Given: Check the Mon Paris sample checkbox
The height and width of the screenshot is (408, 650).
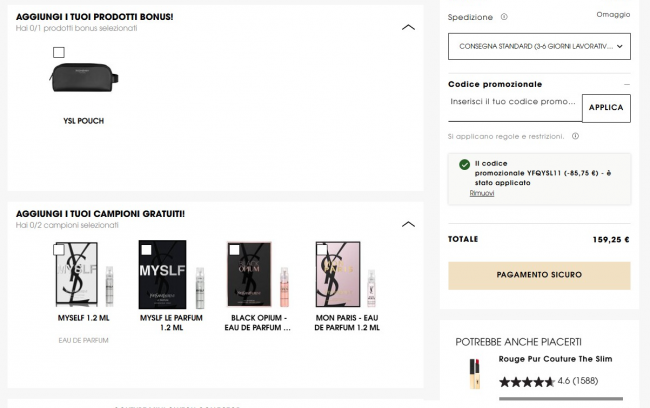Looking at the screenshot, I should coord(321,248).
